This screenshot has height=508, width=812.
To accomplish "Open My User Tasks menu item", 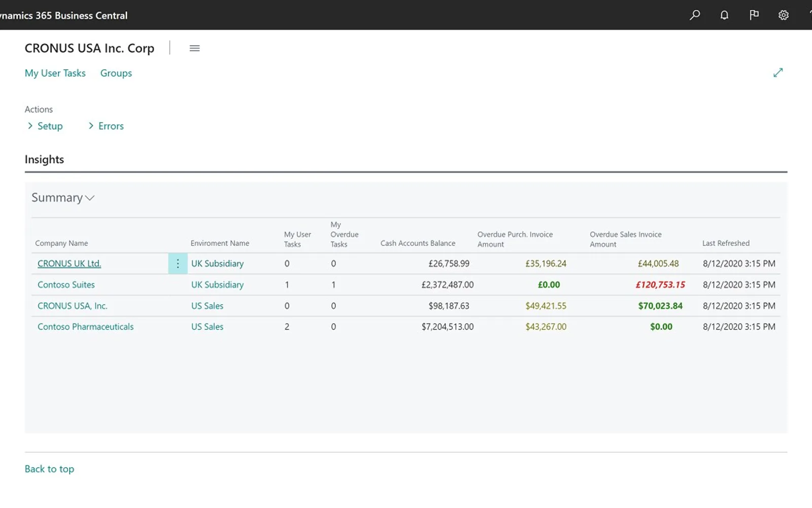I will click(x=55, y=73).
